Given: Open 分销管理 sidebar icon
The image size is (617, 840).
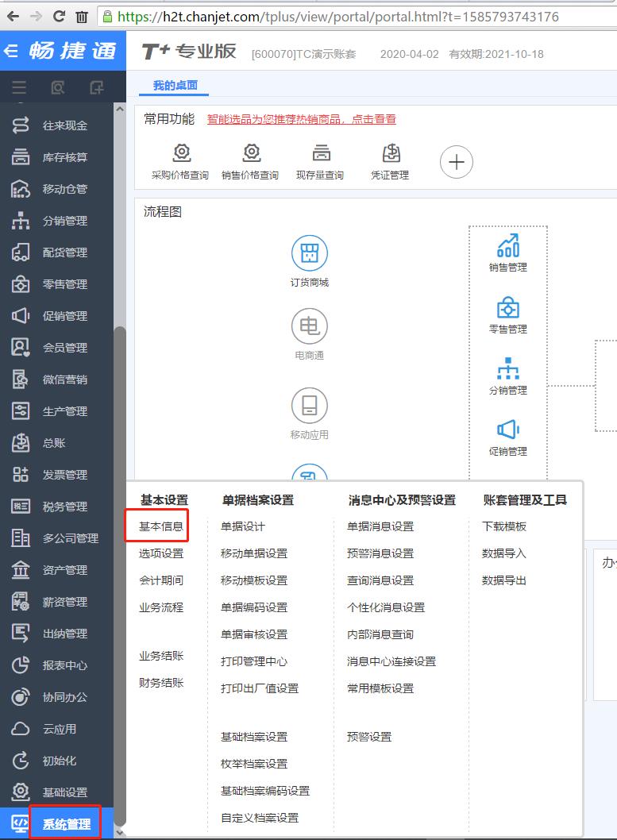Looking at the screenshot, I should pyautogui.click(x=21, y=221).
